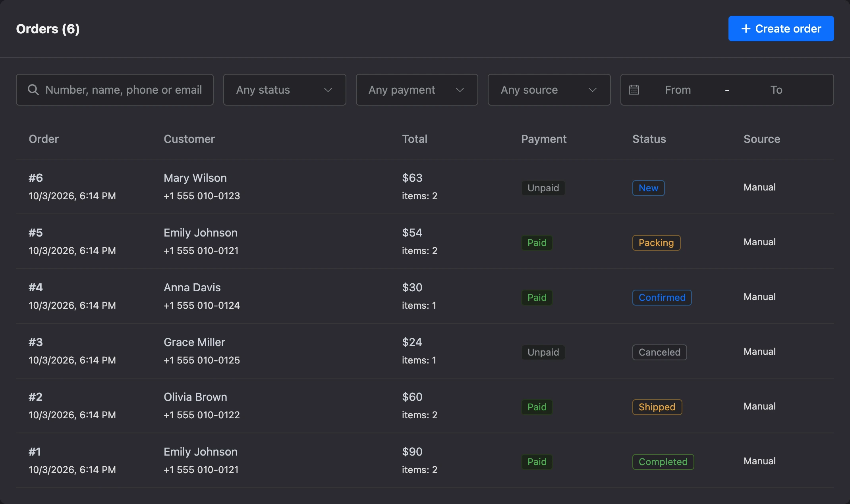Open order #6

pos(36,178)
